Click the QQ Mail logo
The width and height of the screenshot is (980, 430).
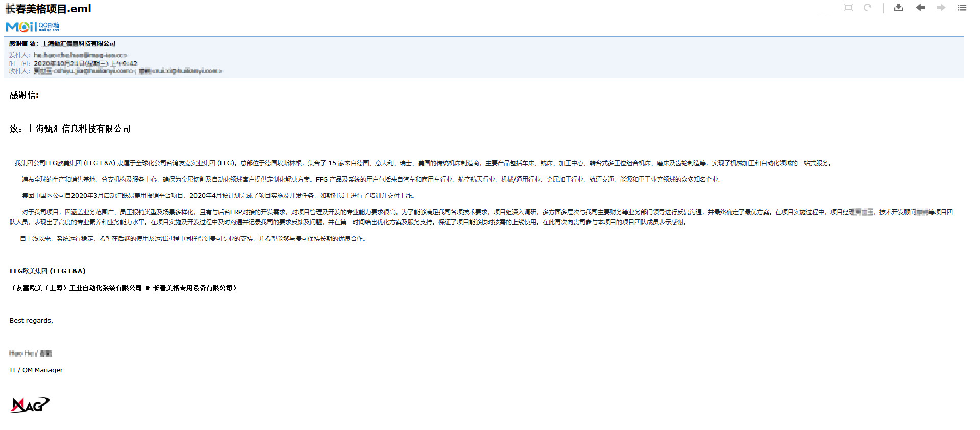pyautogui.click(x=32, y=27)
